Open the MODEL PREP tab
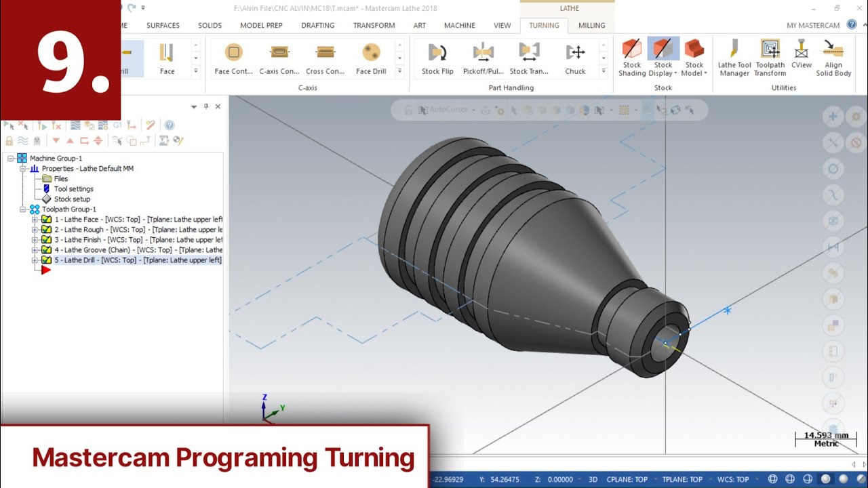The image size is (868, 488). (262, 25)
